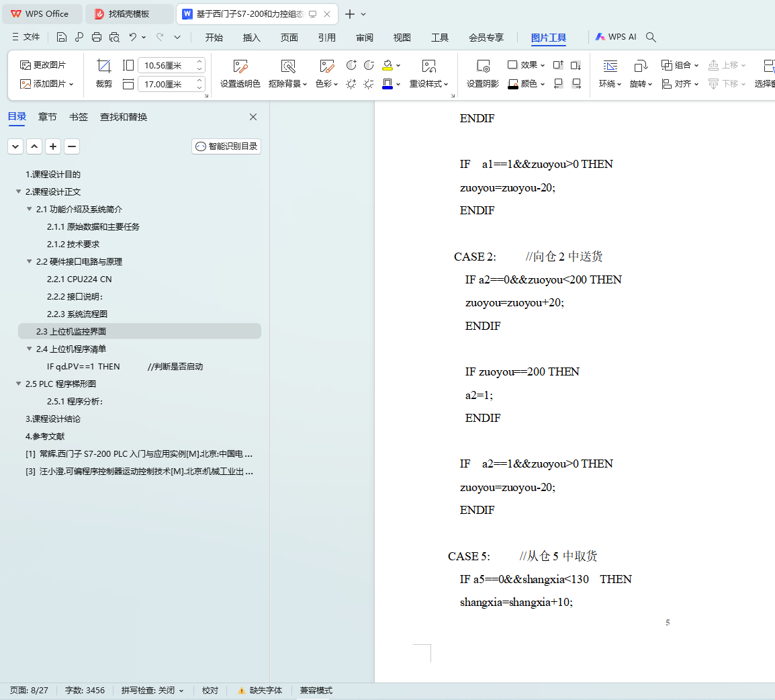Viewport: 775px width, 700px height.
Task: Open the 插入 (Insert) ribbon tab
Action: coord(252,38)
